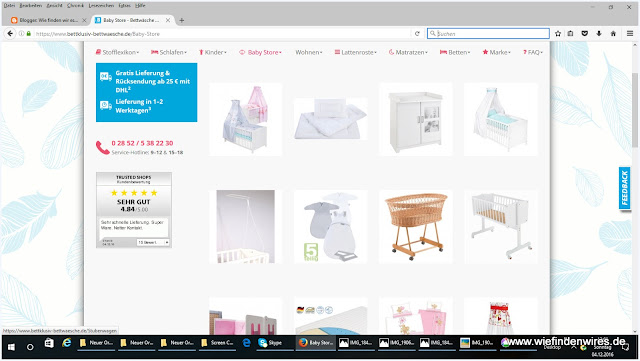Image resolution: width=640 pixels, height=361 pixels.
Task: Switch to the Blogger tab
Action: (49, 20)
